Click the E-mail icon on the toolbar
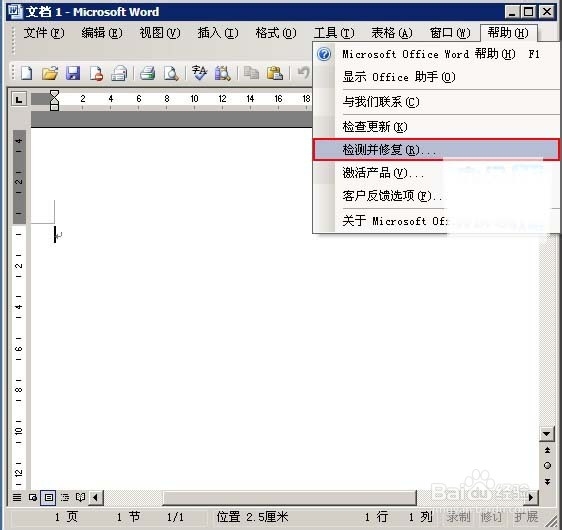562x530 pixels. 119,73
